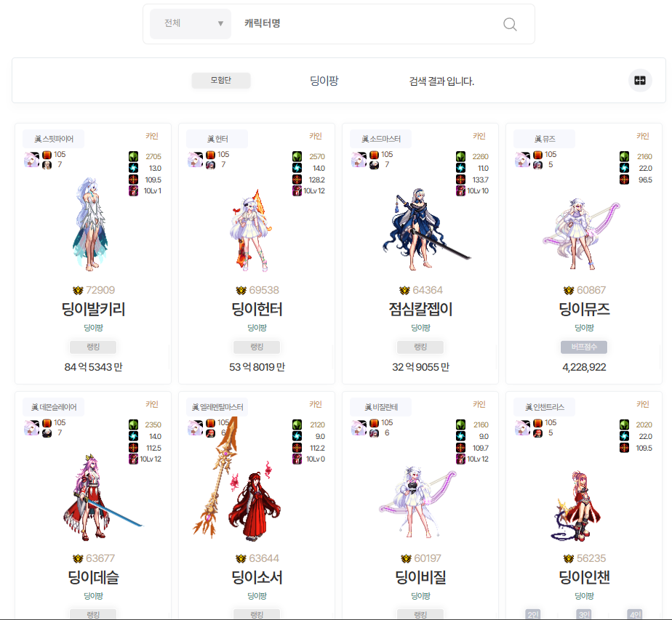Click the 10Lv 12 icon on 딩이데슬 card
This screenshot has width=672, height=620.
133,459
